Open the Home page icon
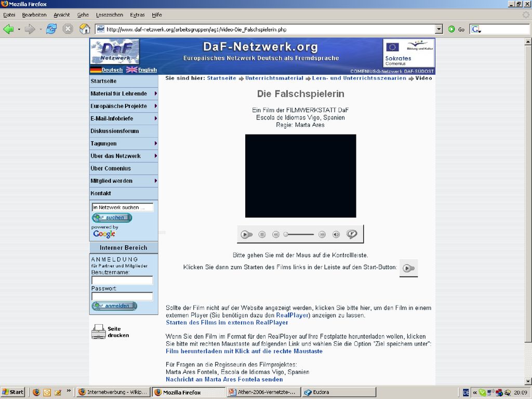The width and height of the screenshot is (532, 399). coord(85,29)
